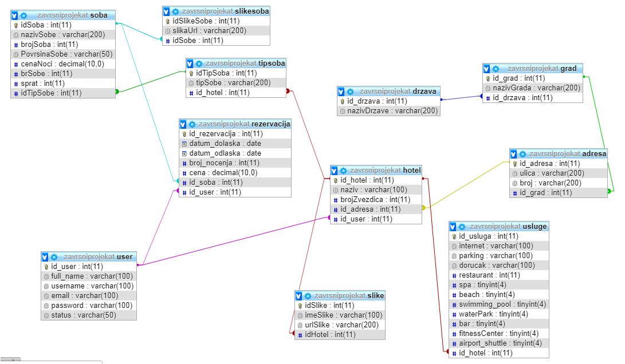Select the cenaNoci column in soba table
This screenshot has height=364, width=625.
point(63,64)
